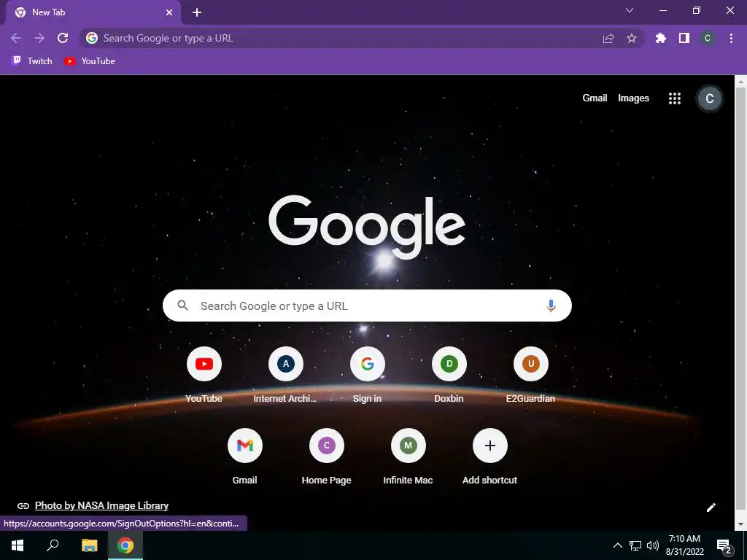Expand the tab search chevron
Screen dimensions: 747x560
pos(630,10)
